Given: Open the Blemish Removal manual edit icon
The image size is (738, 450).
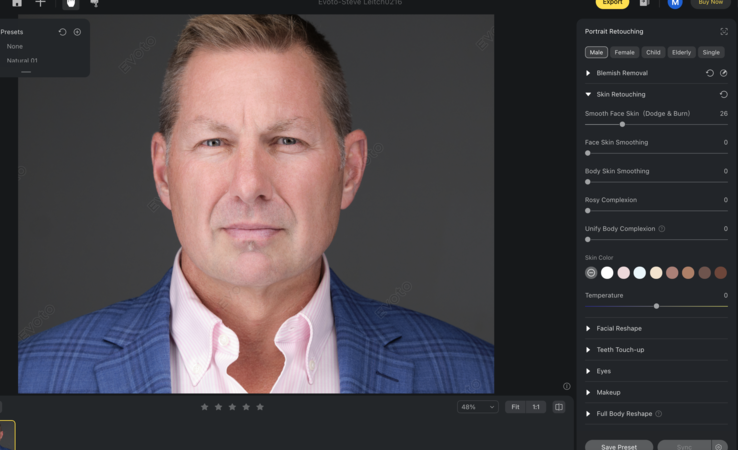Looking at the screenshot, I should pyautogui.click(x=723, y=73).
